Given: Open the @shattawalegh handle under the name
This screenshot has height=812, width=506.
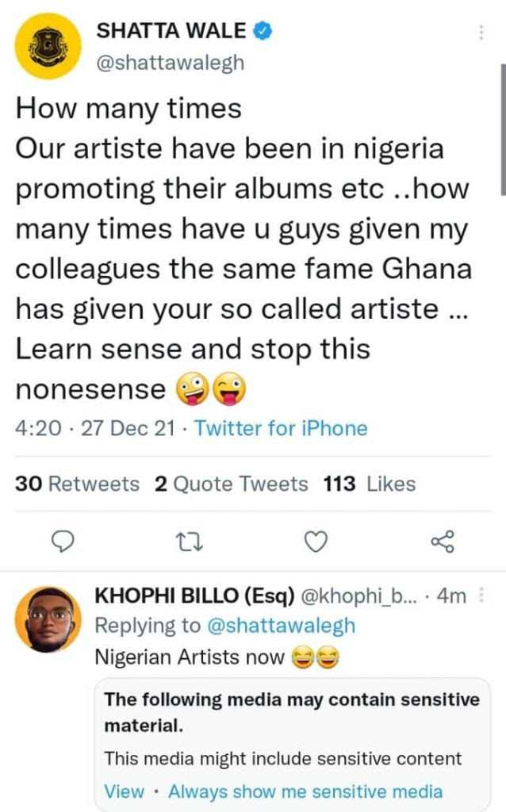Looking at the screenshot, I should 170,63.
